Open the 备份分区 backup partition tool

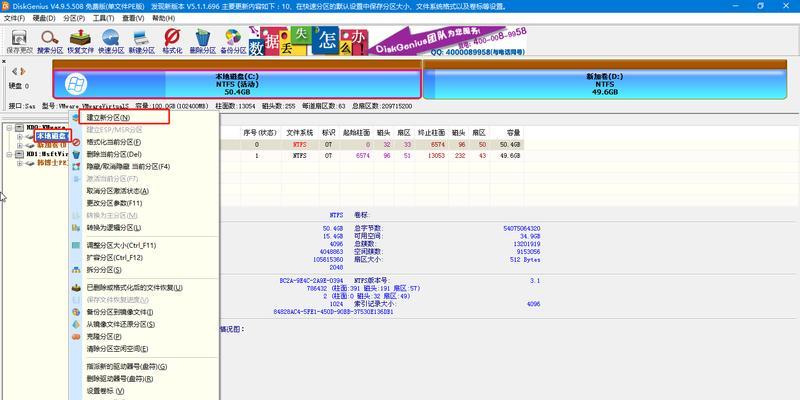pyautogui.click(x=233, y=41)
